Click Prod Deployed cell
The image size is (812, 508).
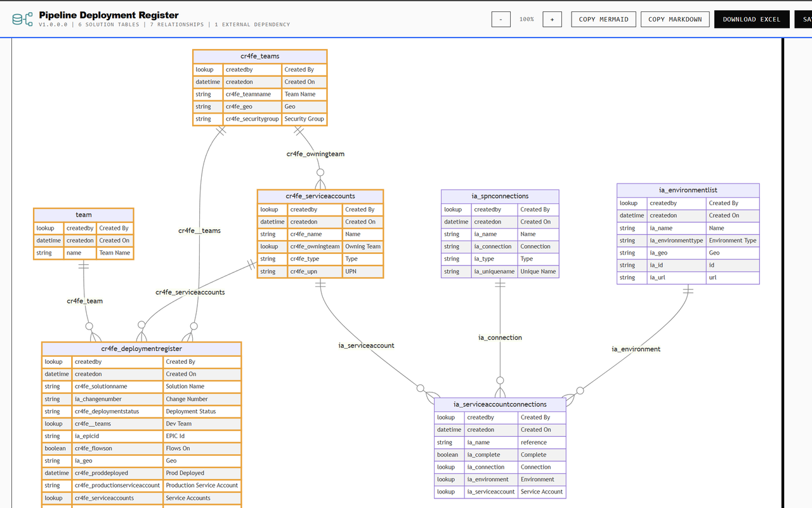(202, 473)
